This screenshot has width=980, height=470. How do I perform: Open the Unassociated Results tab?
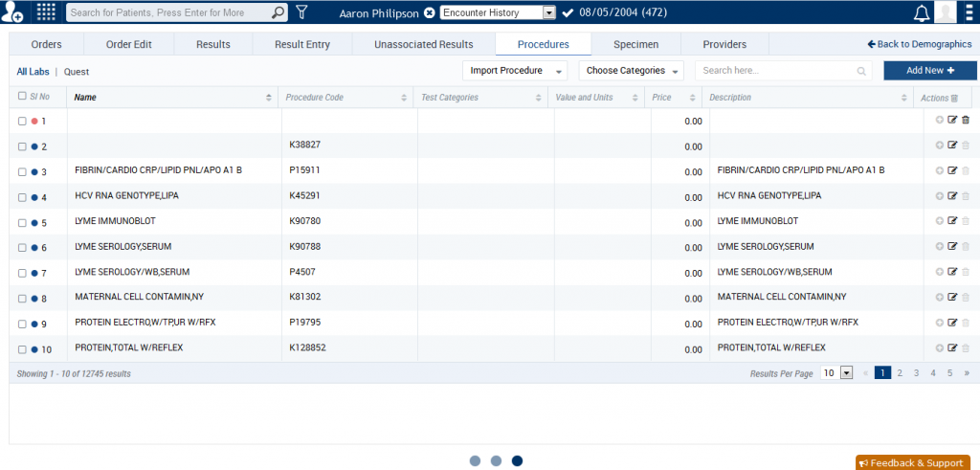point(423,44)
